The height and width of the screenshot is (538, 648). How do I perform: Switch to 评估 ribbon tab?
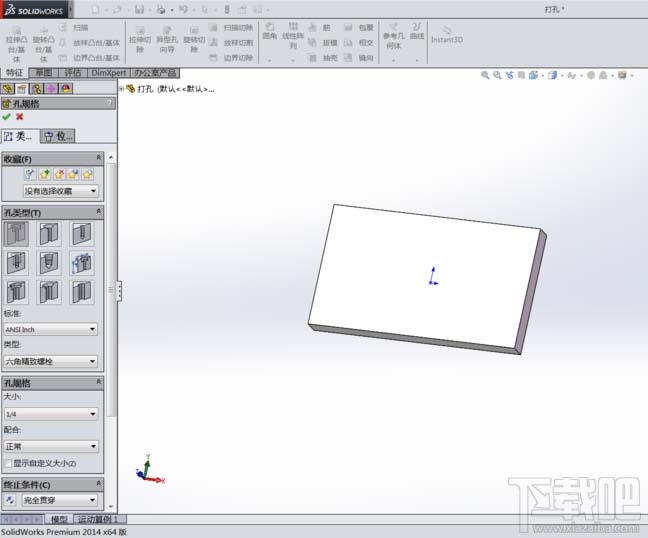point(73,73)
